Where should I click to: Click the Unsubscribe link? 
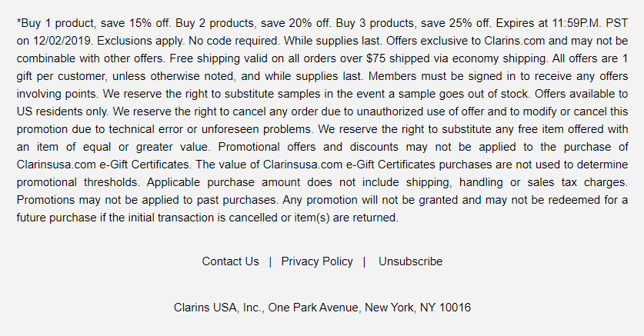[x=410, y=261]
